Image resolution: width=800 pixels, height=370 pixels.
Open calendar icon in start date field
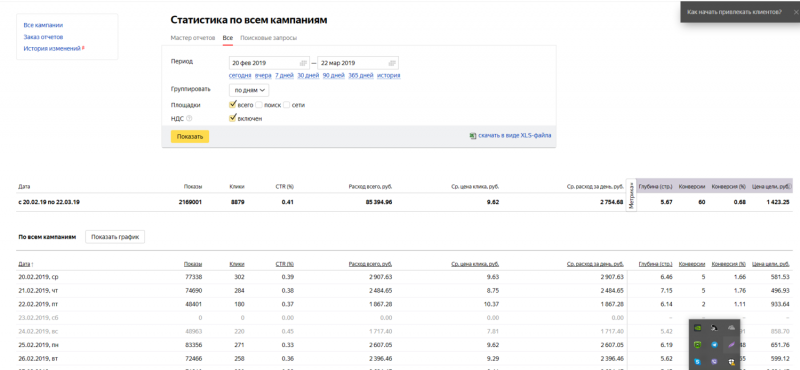tap(303, 63)
